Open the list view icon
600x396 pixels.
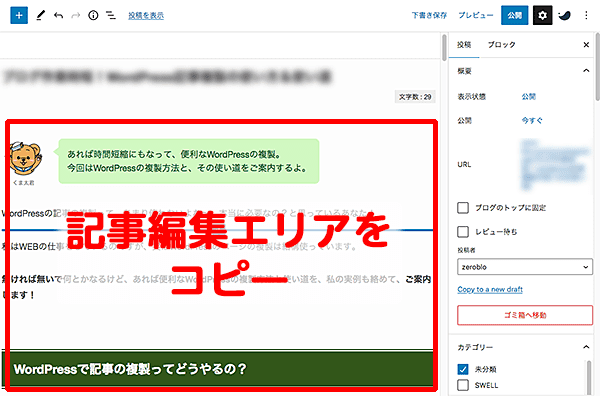tap(111, 16)
